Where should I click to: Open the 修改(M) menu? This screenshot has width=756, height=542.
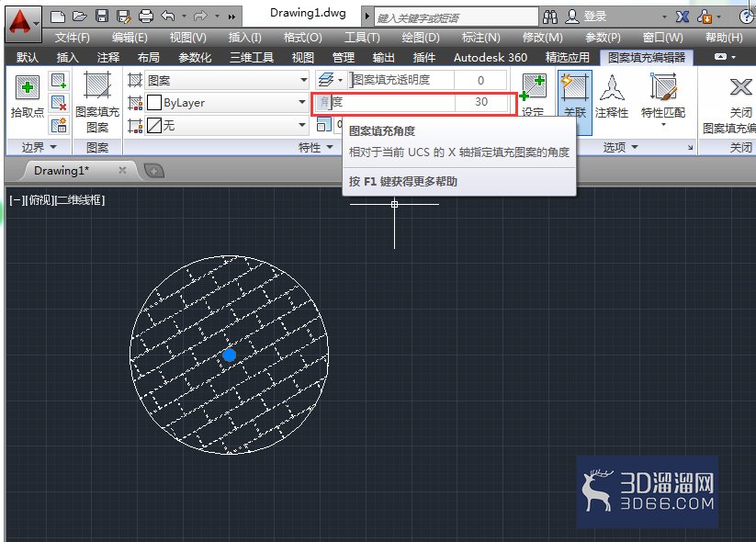542,37
